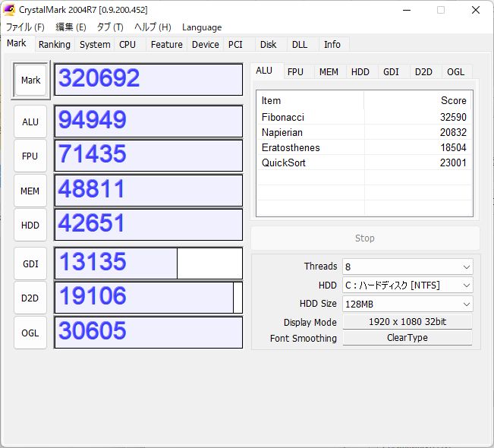This screenshot has height=448, width=494.
Task: Click the Item column header
Action: point(310,100)
